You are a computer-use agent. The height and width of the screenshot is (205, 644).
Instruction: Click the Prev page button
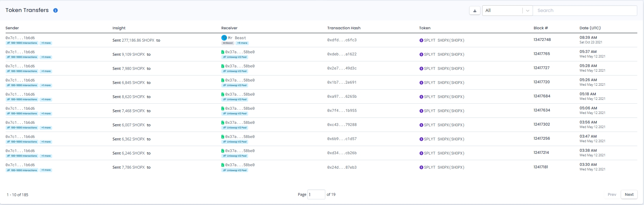[x=612, y=194]
